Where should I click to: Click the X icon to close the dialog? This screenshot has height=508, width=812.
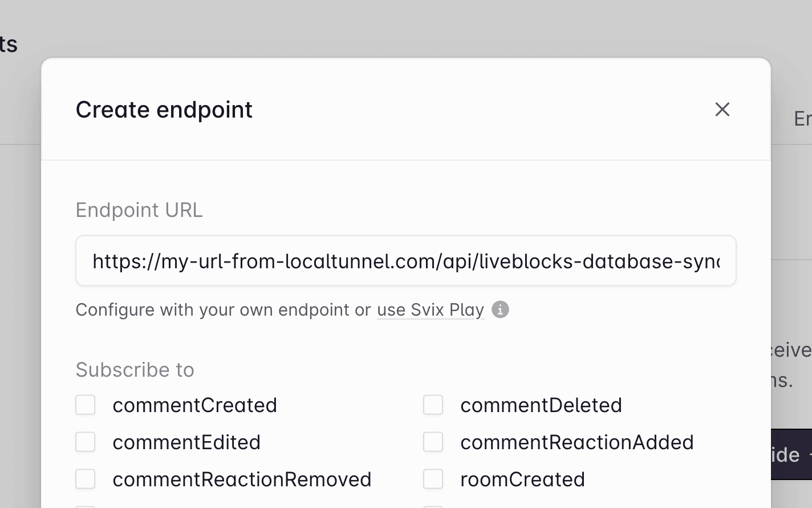[x=722, y=109]
